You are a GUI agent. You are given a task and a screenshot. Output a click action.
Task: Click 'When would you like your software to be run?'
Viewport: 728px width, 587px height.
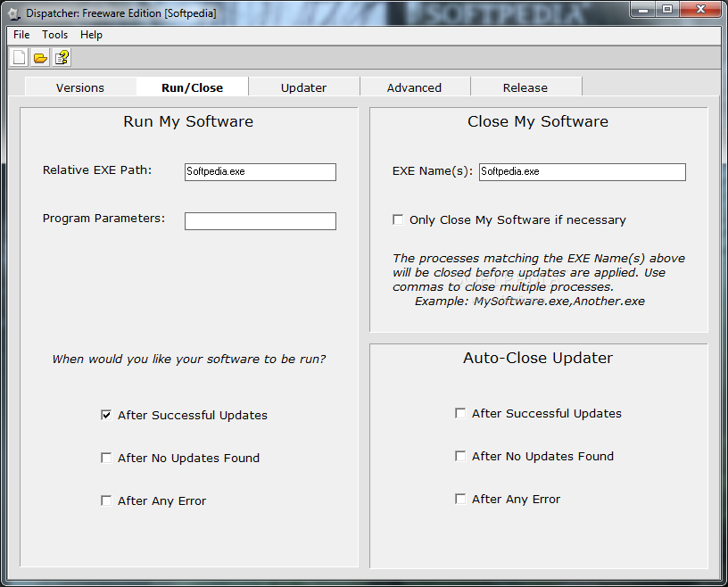pos(189,360)
